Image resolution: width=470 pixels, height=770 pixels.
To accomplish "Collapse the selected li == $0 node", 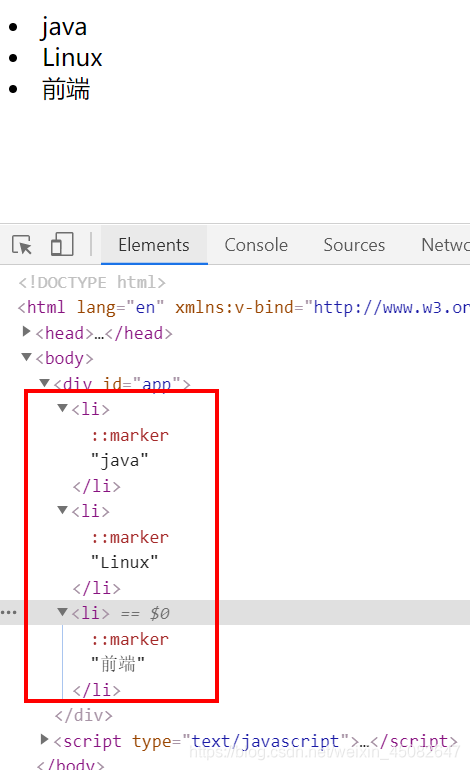I will click(62, 612).
